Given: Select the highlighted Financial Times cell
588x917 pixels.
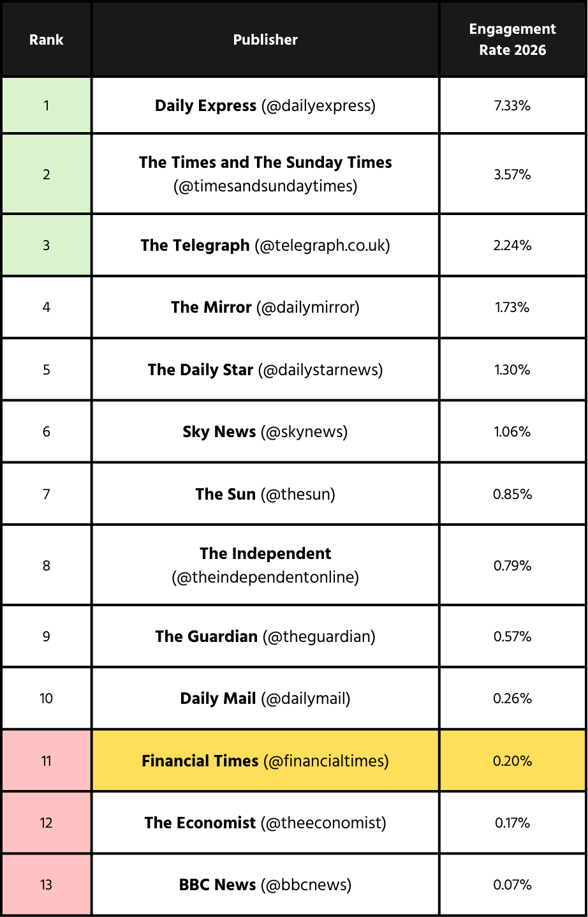Looking at the screenshot, I should 265,761.
